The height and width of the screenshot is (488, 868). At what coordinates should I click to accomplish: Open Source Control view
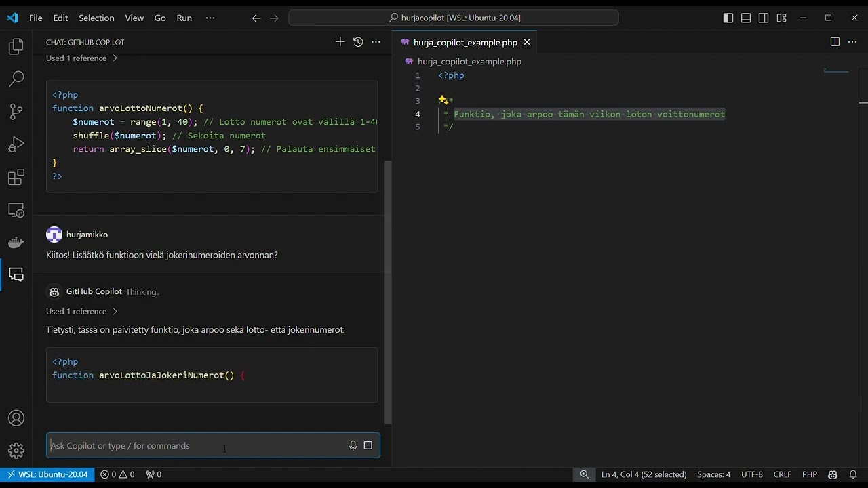click(x=16, y=111)
